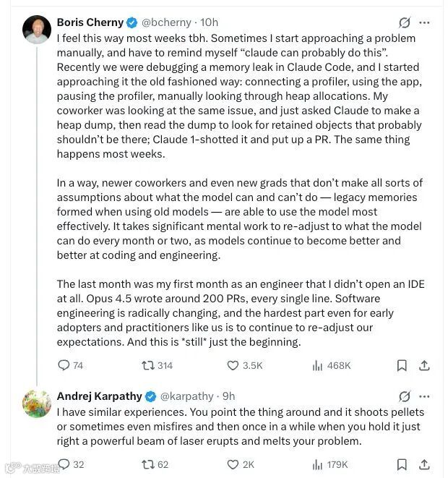Screen dimensions: 448x478
Task: Reply to Boris Cherny's tweet
Action: [x=64, y=365]
